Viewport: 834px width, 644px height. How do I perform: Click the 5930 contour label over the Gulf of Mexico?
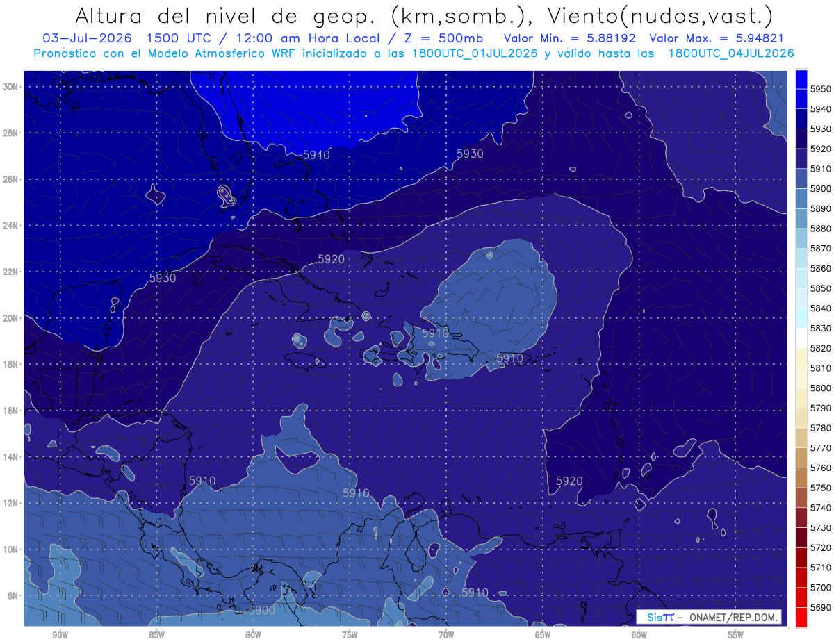coord(163,277)
